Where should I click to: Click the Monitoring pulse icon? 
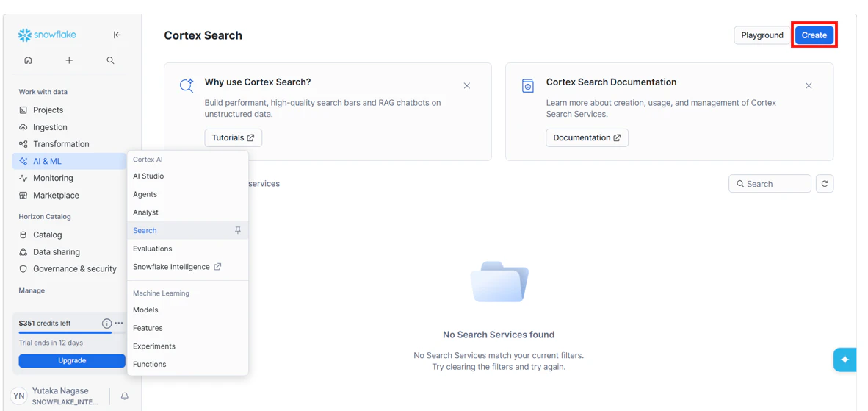pyautogui.click(x=23, y=179)
